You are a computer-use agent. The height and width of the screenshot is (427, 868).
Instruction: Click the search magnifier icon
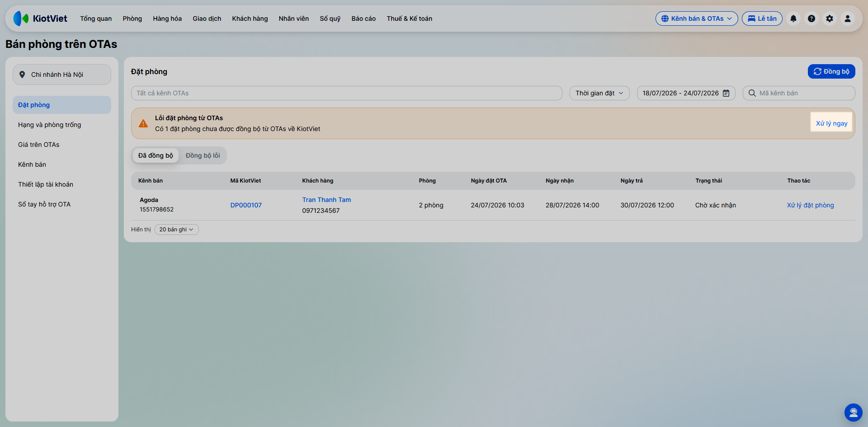pos(752,93)
